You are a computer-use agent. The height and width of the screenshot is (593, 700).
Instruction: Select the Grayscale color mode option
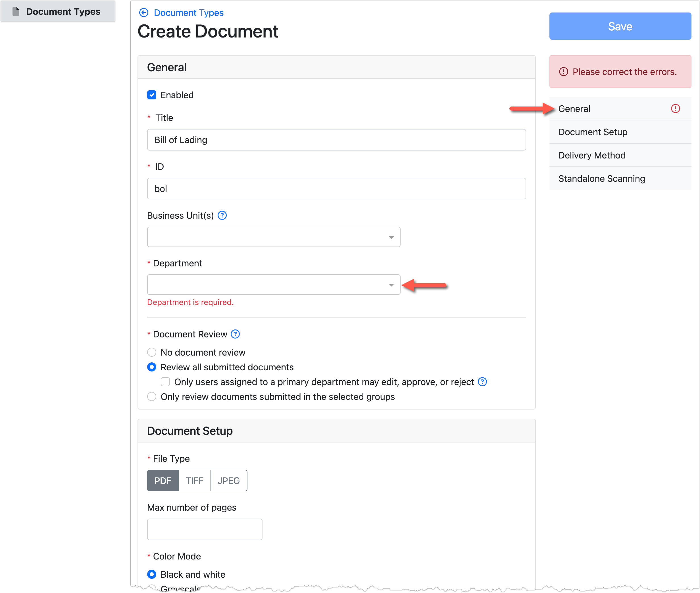click(x=152, y=588)
